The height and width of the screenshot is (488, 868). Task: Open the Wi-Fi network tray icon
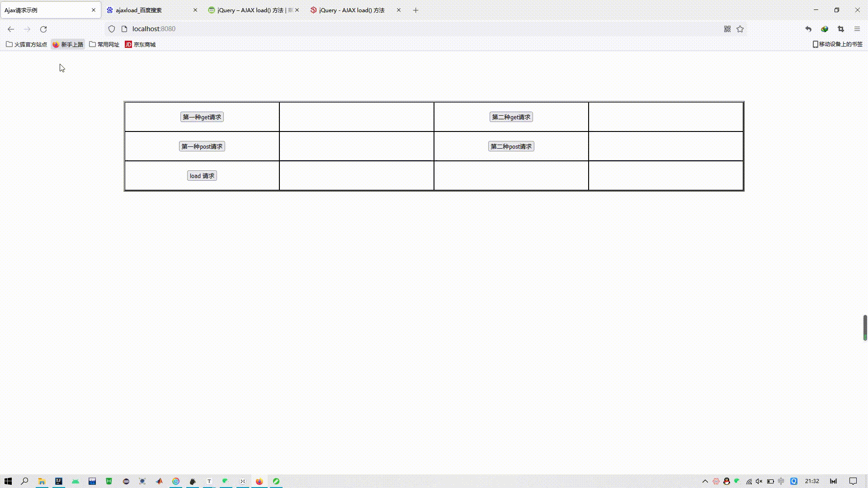(749, 481)
